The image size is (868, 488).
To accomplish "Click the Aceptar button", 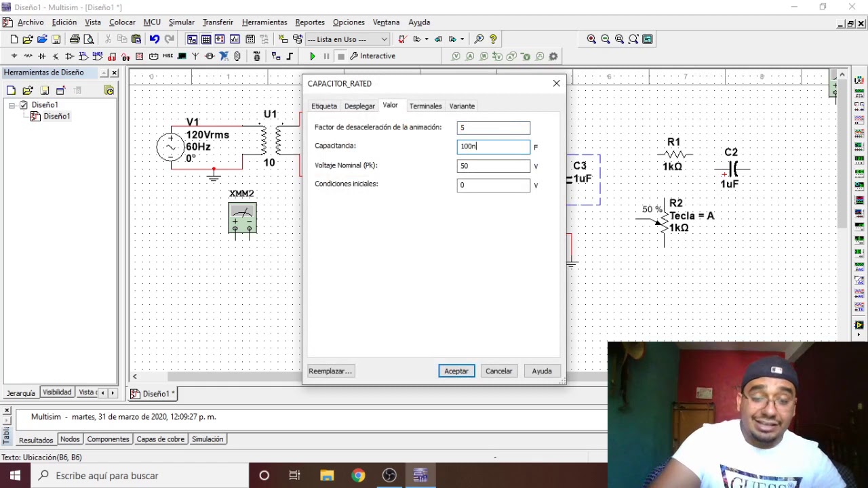I will [456, 371].
